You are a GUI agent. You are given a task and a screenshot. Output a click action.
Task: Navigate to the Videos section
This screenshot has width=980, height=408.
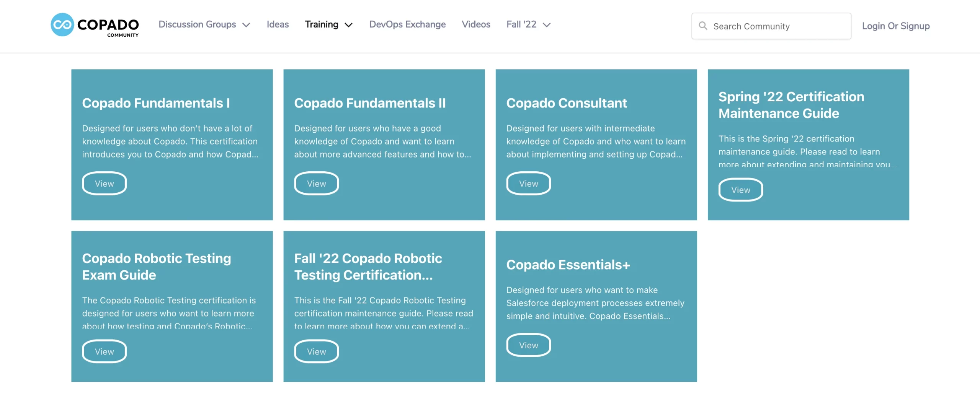click(x=476, y=24)
